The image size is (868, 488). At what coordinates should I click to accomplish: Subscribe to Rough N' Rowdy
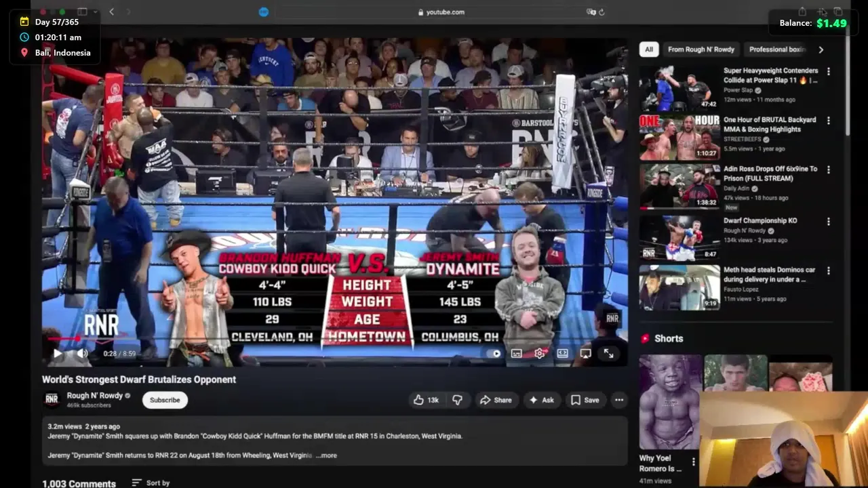[165, 400]
